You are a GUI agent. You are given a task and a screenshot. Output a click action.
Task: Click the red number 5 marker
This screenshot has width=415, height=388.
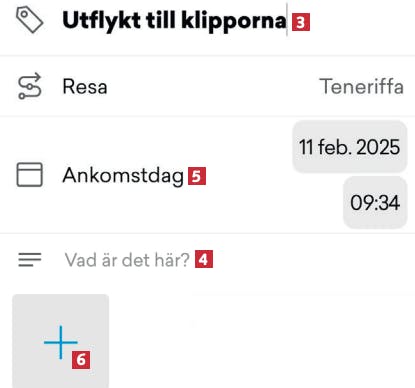pos(197,176)
